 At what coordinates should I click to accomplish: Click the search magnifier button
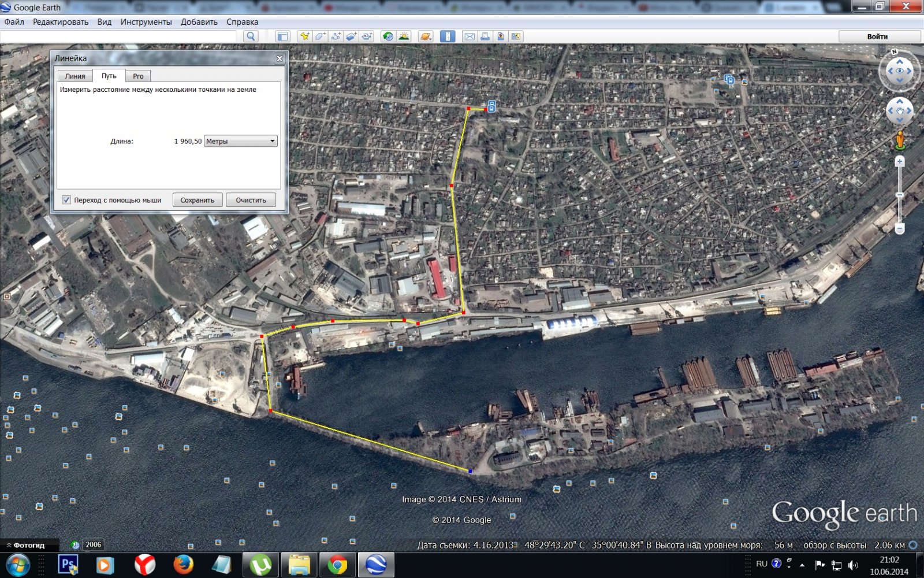click(251, 36)
